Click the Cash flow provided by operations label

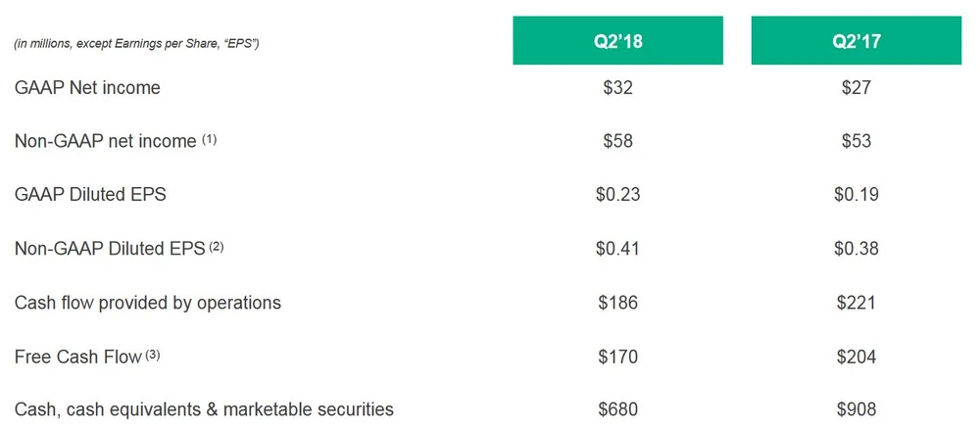148,302
